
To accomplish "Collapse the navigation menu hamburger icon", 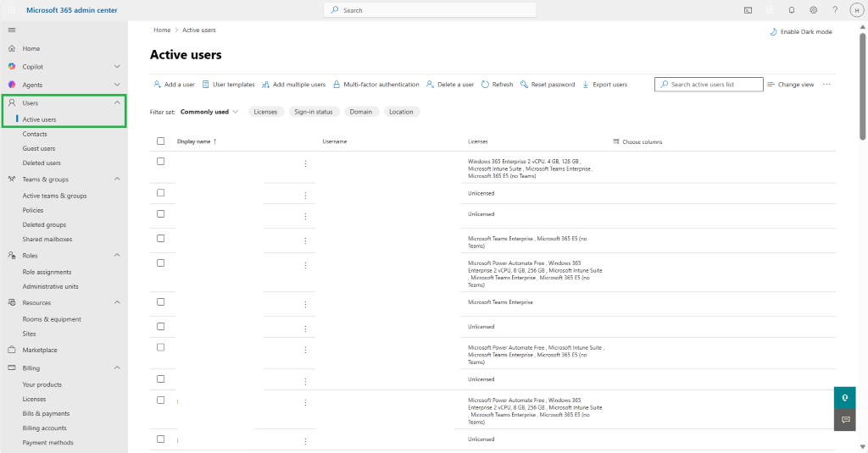I will pos(12,30).
